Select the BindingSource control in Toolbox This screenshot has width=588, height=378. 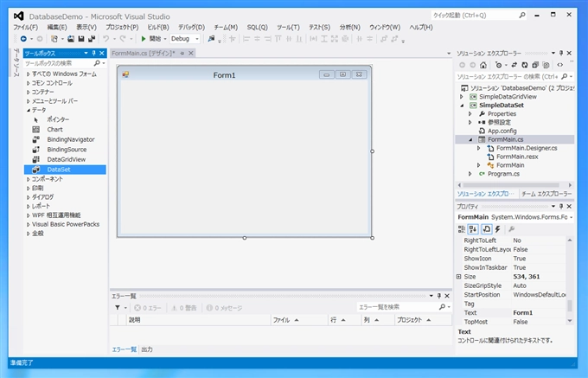(x=67, y=150)
